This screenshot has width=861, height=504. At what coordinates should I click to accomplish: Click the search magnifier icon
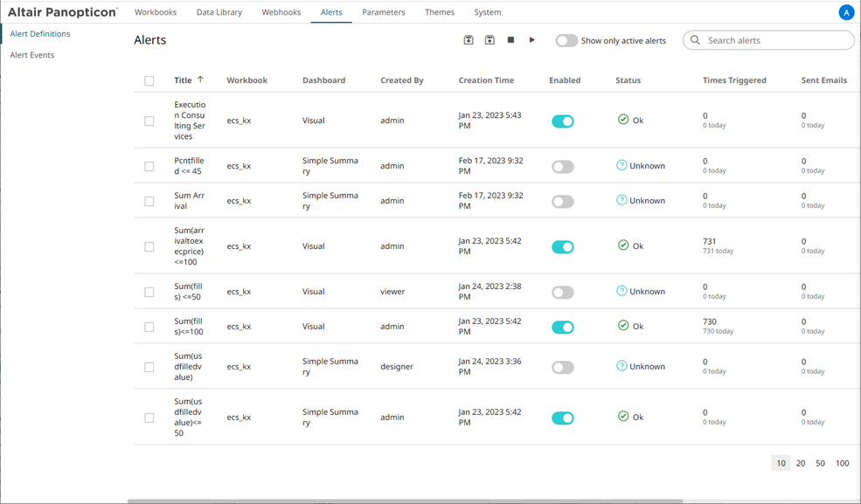click(x=695, y=40)
